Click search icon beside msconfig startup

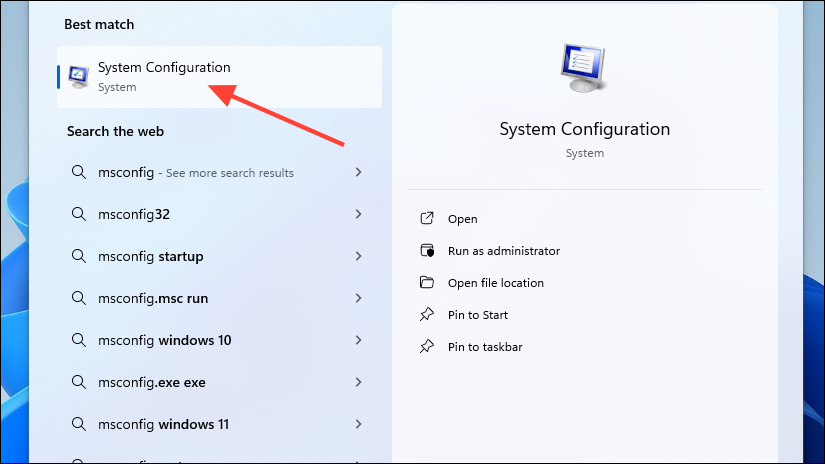click(79, 256)
